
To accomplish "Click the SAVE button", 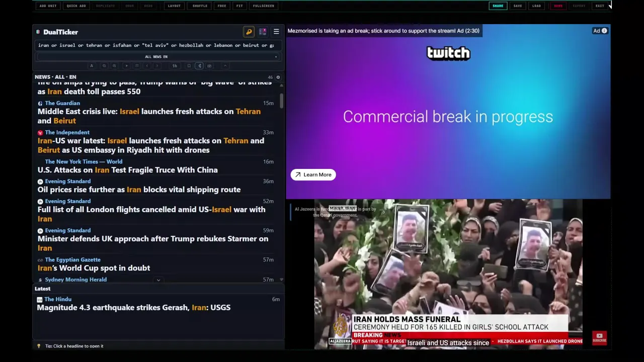I will pyautogui.click(x=518, y=6).
